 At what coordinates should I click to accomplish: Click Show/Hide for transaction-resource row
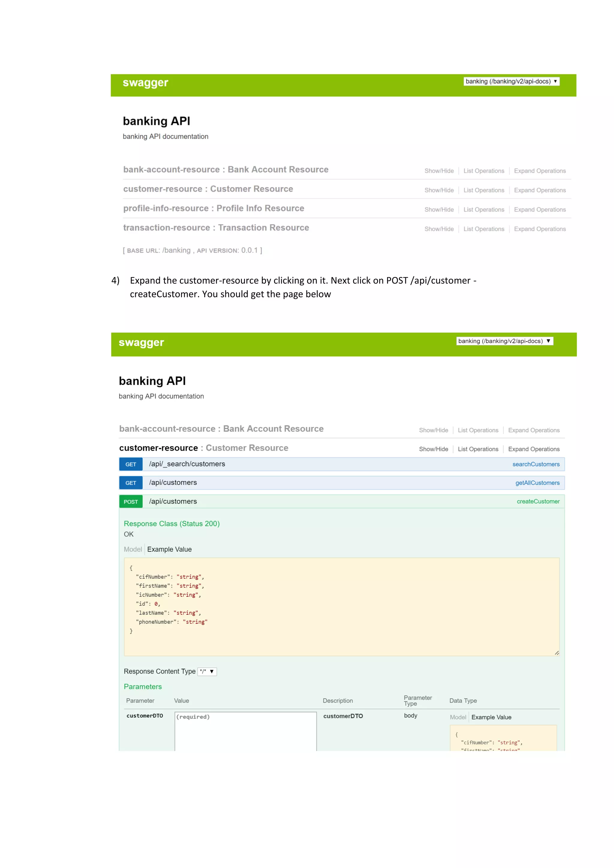[x=439, y=229]
